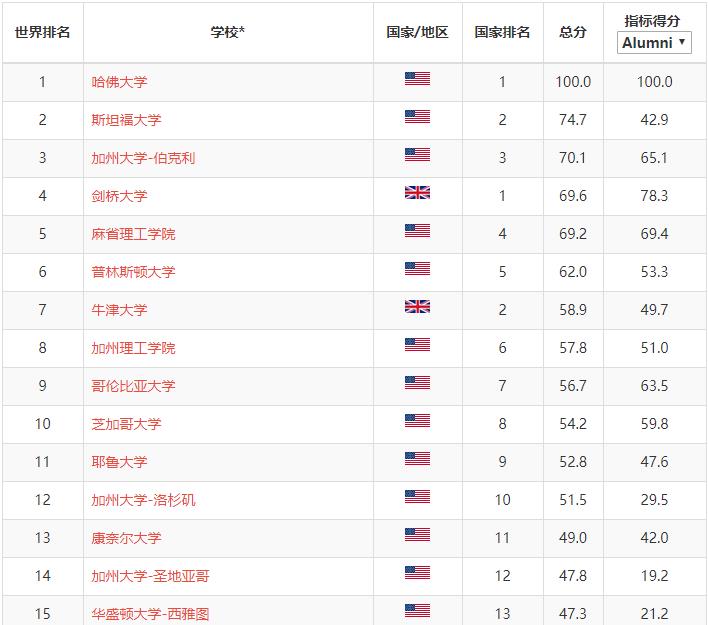Click the US flag beside 麻省理工学院
This screenshot has height=625, width=708.
click(x=417, y=231)
